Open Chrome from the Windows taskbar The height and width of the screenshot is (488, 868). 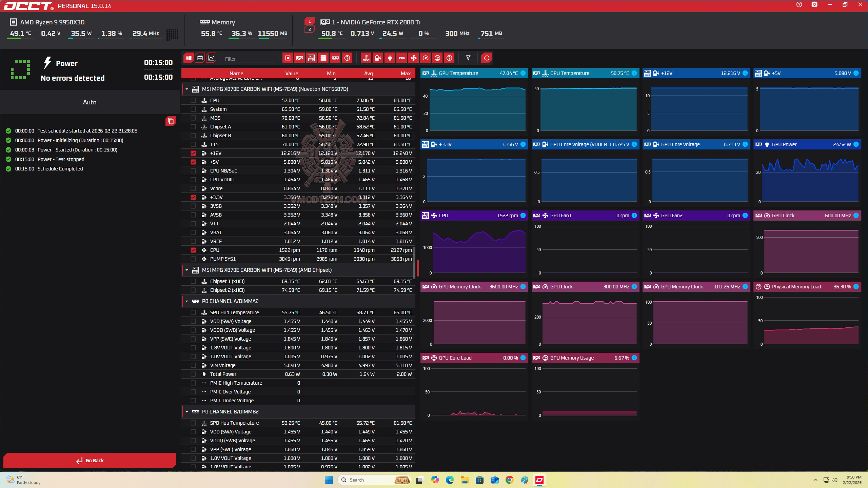[x=509, y=480]
